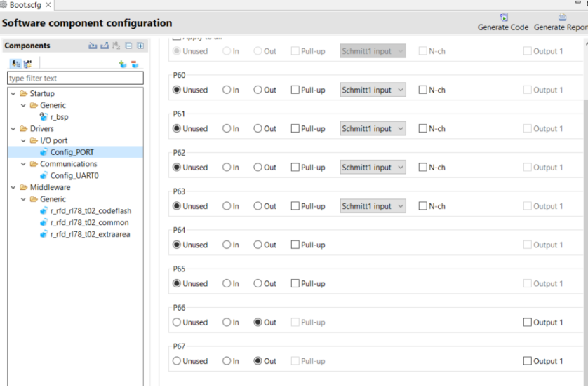Click the r_bsp component icon
Screen dimensions: 588x387
coord(44,116)
